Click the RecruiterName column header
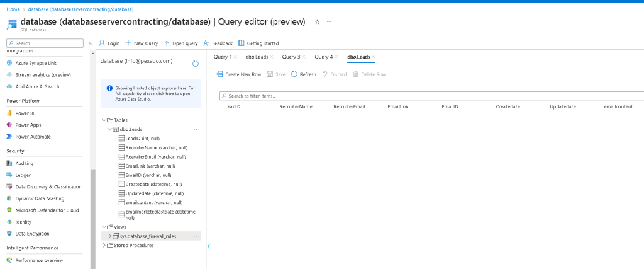This screenshot has width=644, height=269. click(x=296, y=106)
